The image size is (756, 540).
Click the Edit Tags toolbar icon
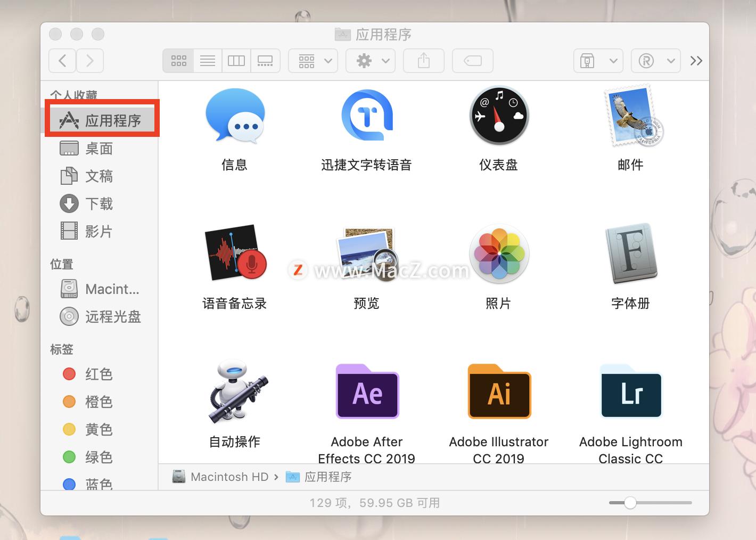(472, 60)
